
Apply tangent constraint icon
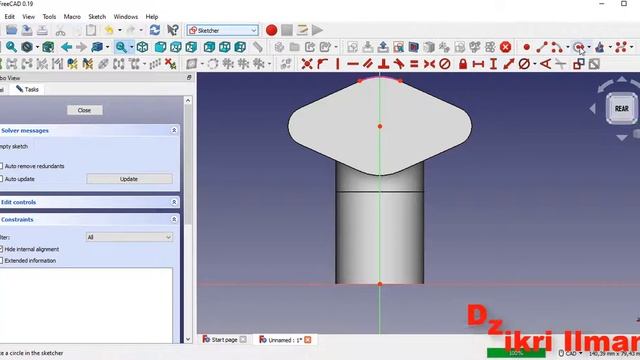click(399, 64)
